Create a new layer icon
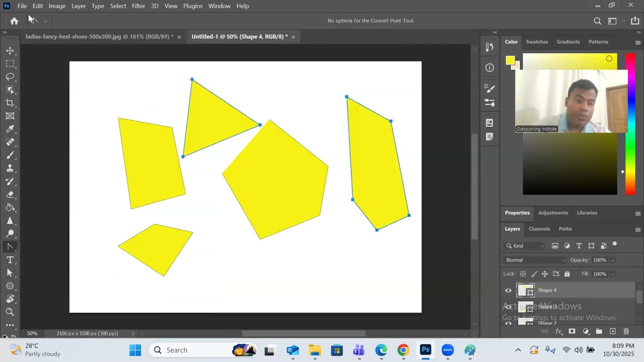The width and height of the screenshot is (644, 362). 613,331
